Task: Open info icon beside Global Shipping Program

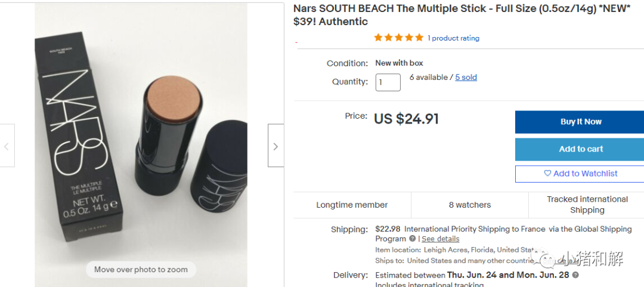Action: (412, 239)
